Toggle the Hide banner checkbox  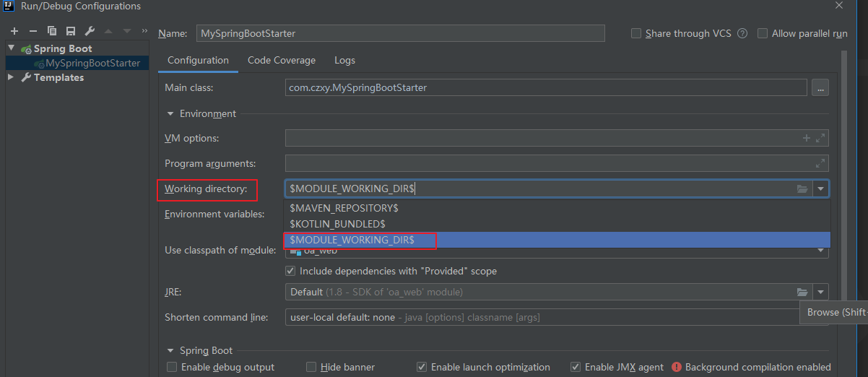pyautogui.click(x=311, y=367)
